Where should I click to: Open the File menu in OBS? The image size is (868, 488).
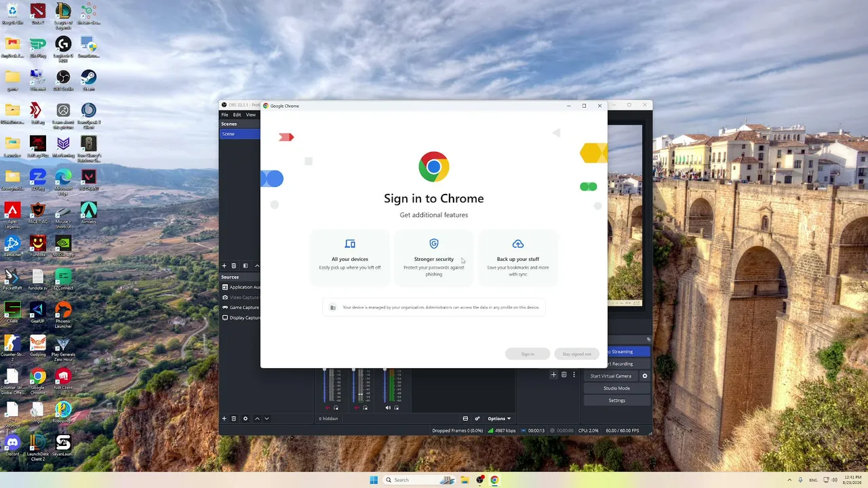click(x=224, y=115)
